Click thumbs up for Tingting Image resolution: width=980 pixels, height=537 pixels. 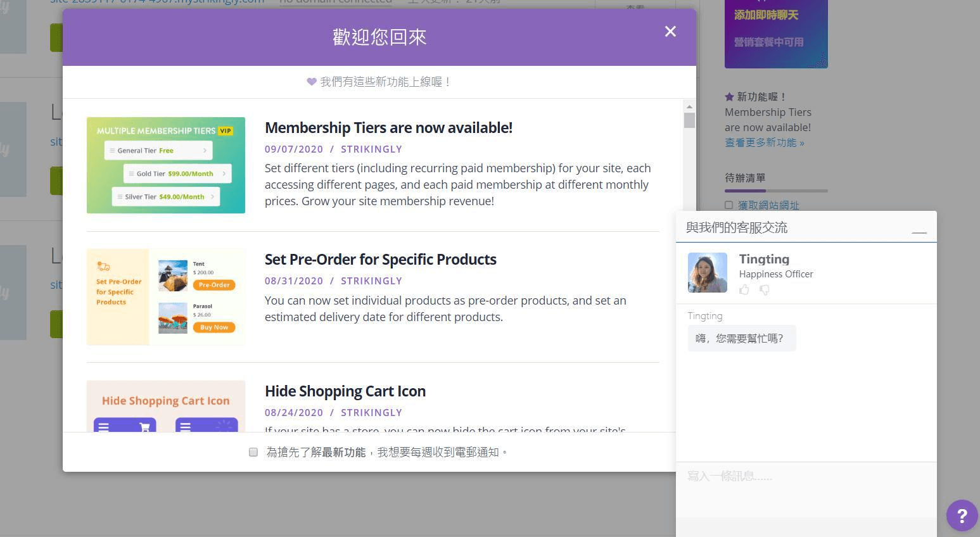coord(744,290)
